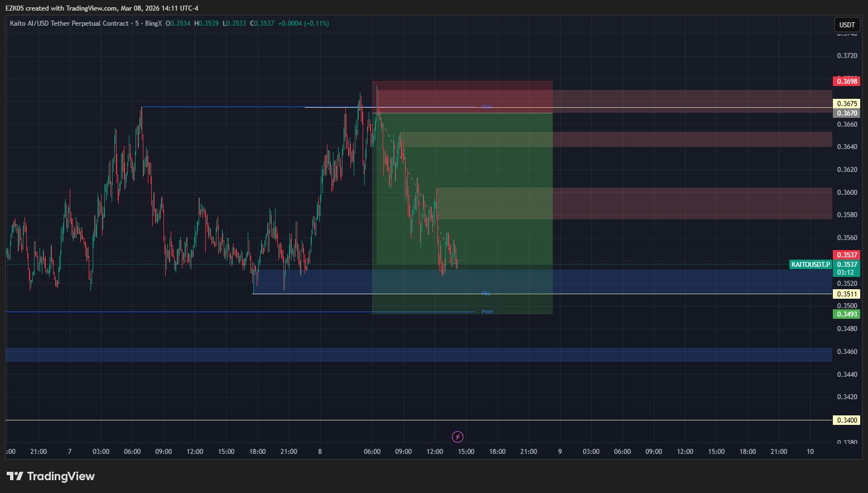Click the lightning bolt event icon

[x=457, y=437]
